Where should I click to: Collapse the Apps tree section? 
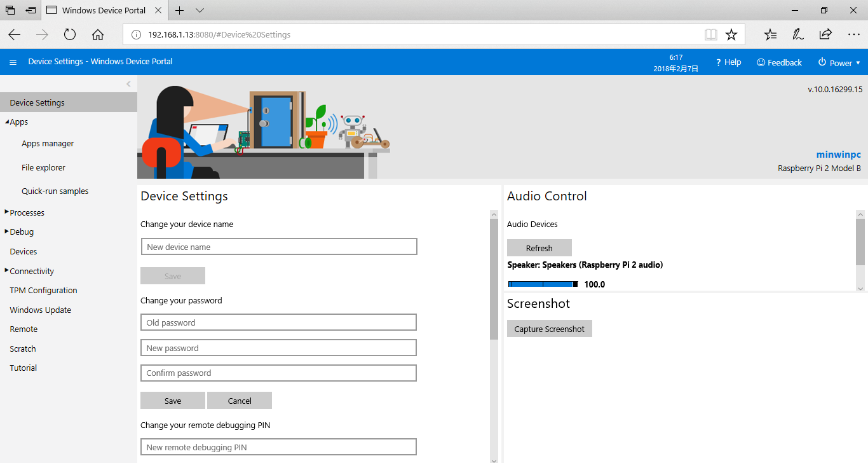7,121
